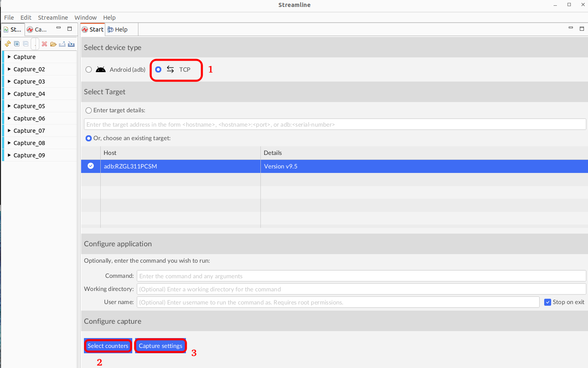
Task: Select the Enter target details option
Action: click(x=88, y=111)
